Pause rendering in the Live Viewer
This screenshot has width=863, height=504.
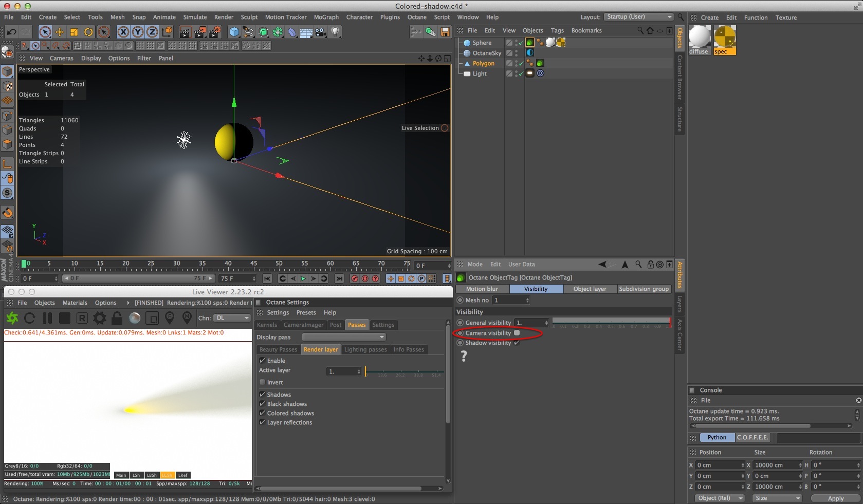point(47,318)
